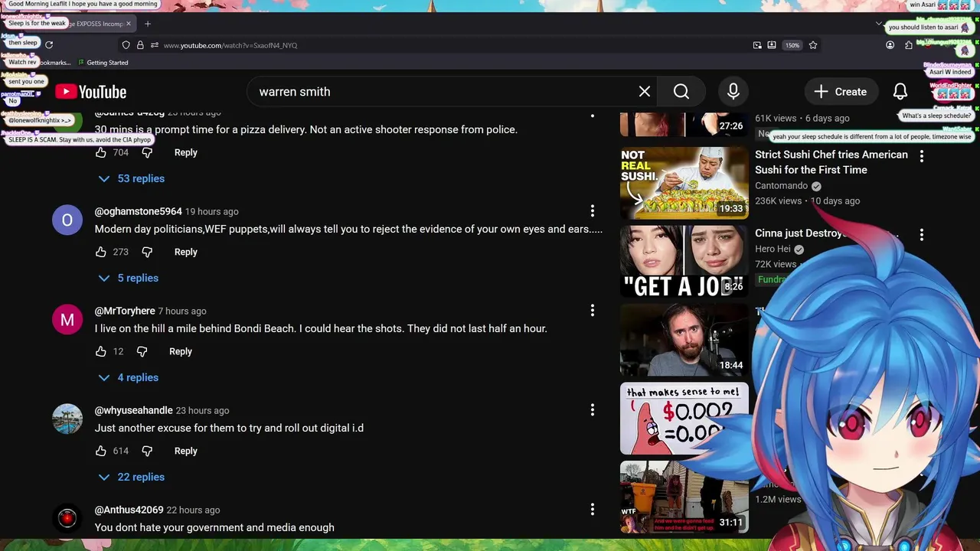This screenshot has height=551, width=980.
Task: Dislike the pizza delivery comment
Action: click(x=147, y=152)
